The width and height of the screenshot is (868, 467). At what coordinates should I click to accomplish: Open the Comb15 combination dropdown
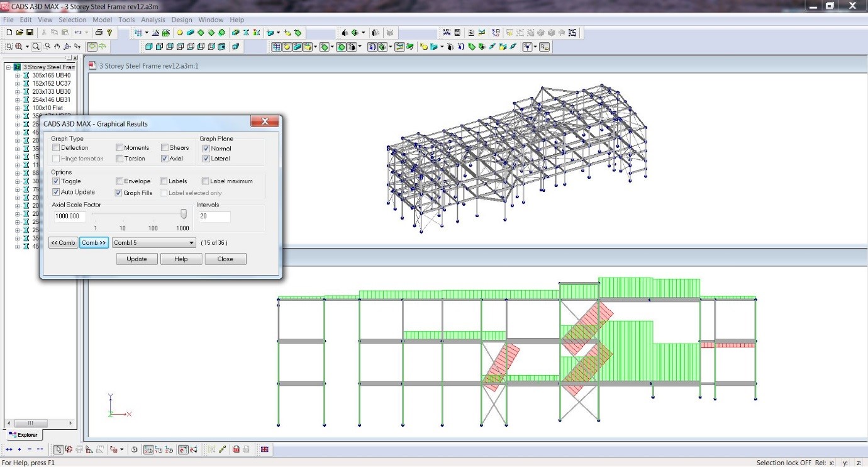[191, 242]
